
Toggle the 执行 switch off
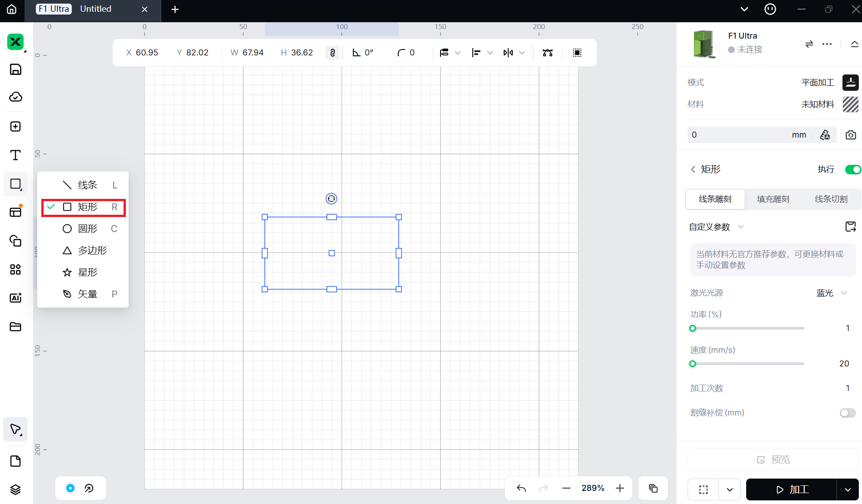(x=852, y=169)
